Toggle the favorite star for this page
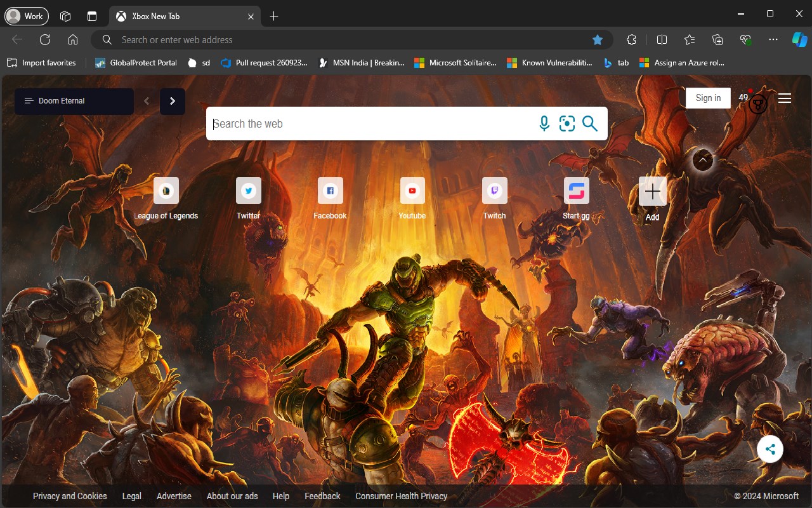 point(597,39)
